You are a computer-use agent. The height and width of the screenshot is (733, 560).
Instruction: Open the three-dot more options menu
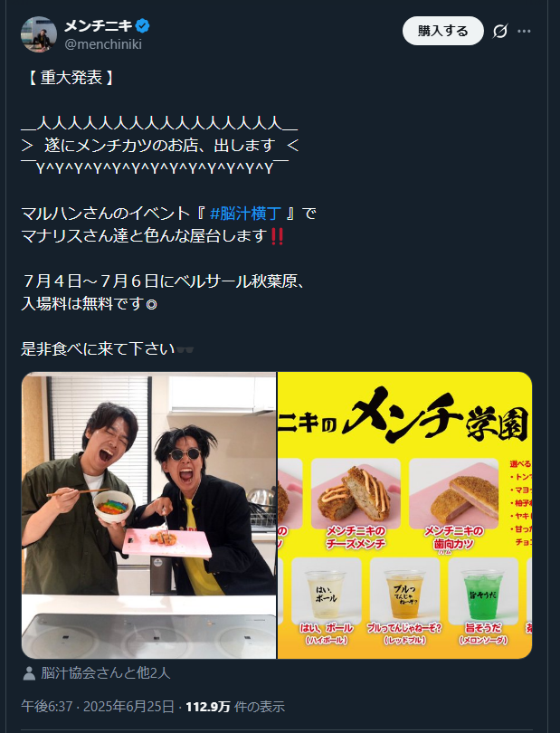524,32
